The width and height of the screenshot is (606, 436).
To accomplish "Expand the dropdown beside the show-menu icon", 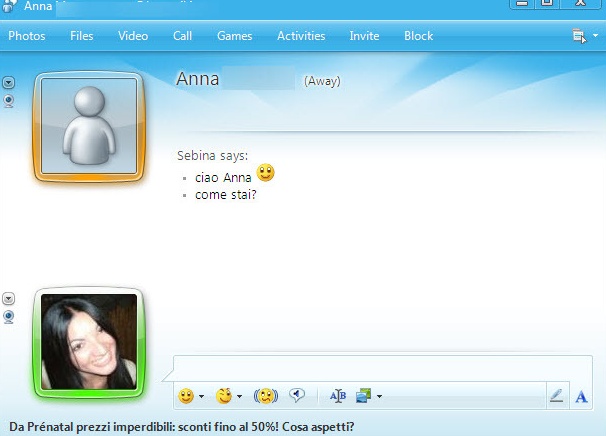I will (x=596, y=36).
